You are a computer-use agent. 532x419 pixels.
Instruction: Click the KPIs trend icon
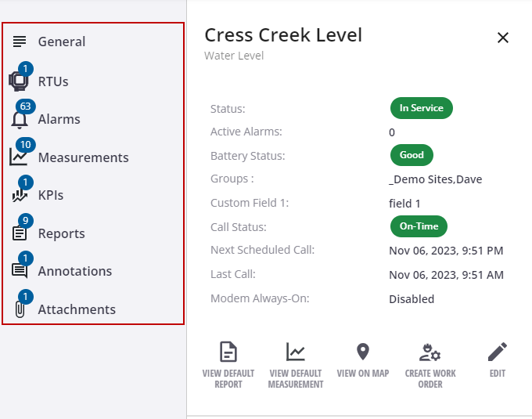pyautogui.click(x=20, y=195)
